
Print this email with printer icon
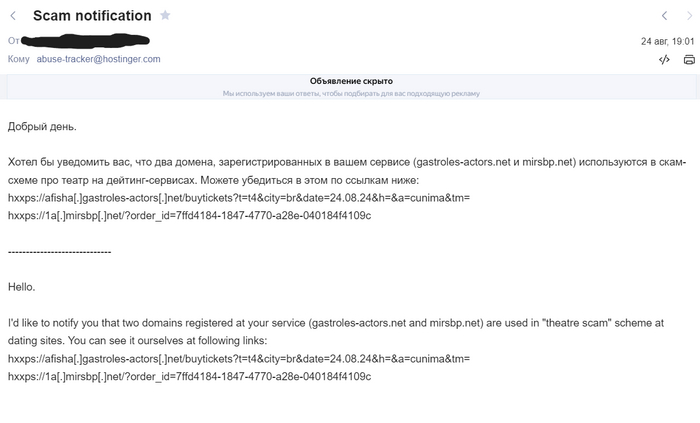[689, 60]
